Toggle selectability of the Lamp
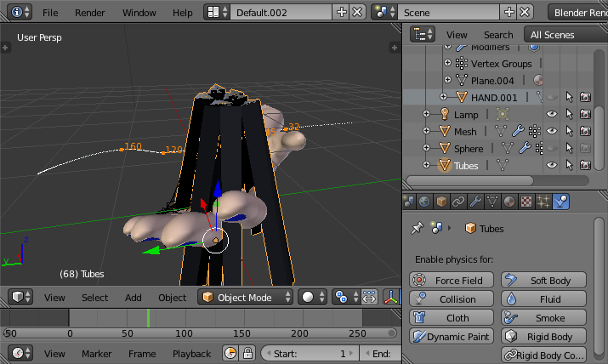This screenshot has width=608, height=364. tap(569, 114)
